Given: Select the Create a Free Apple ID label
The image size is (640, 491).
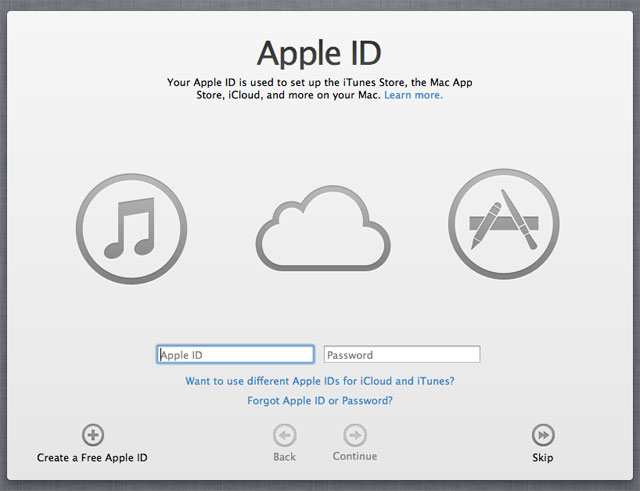Looking at the screenshot, I should tap(92, 458).
